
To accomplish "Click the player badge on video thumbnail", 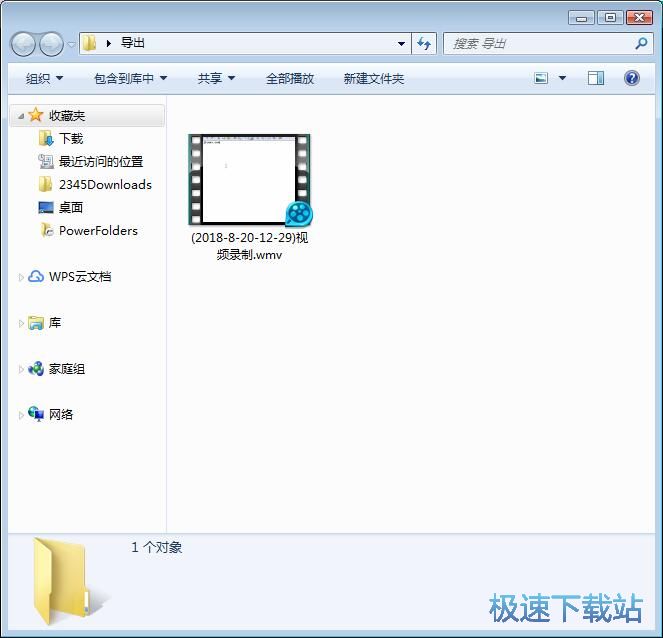I will point(299,214).
